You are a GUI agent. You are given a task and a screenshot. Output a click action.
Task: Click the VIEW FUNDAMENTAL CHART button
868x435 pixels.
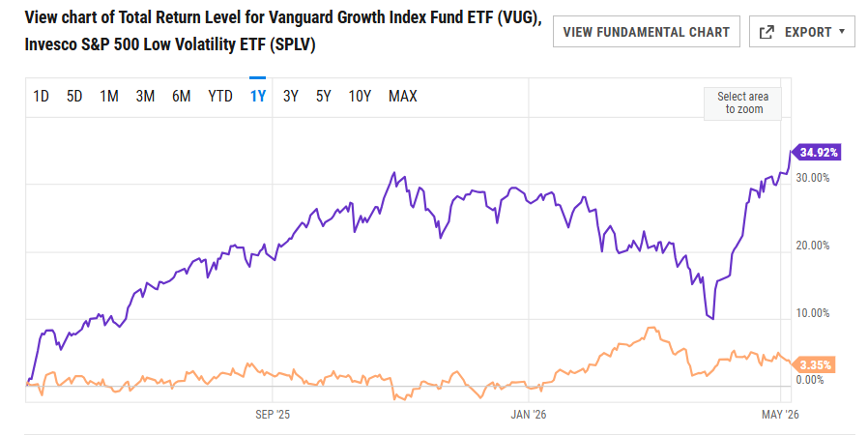click(646, 32)
